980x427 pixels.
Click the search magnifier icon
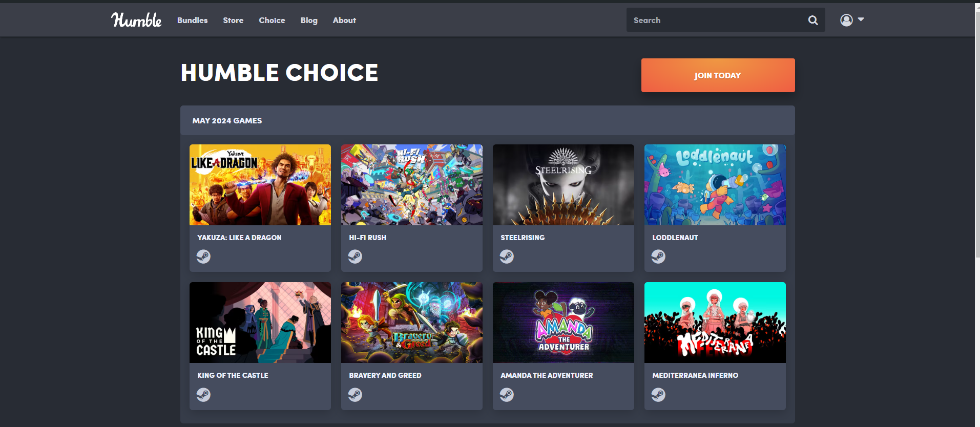click(x=813, y=20)
